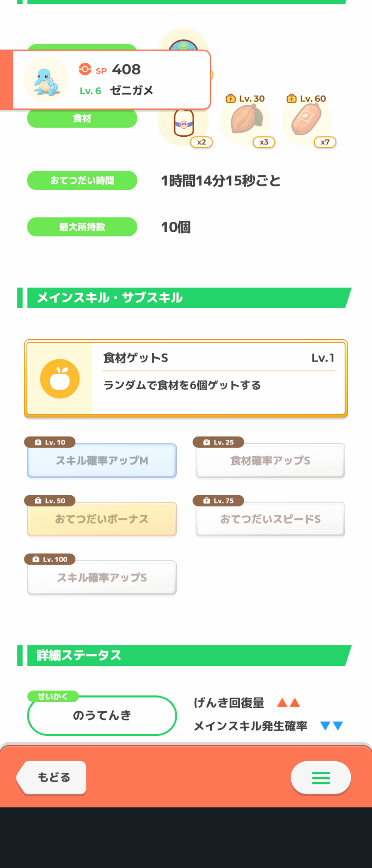372x868 pixels.
Task: Select the 食材確率アップS sub skill
Action: click(270, 460)
